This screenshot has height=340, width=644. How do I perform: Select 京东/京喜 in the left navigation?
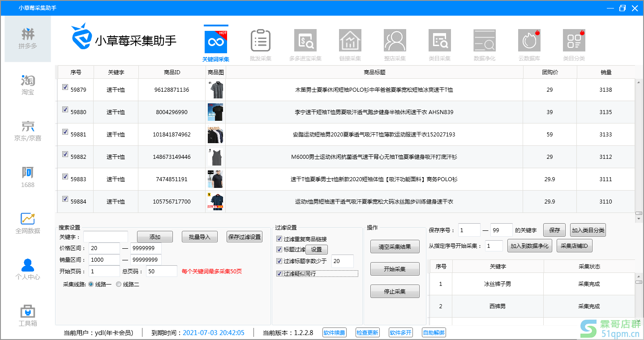[x=27, y=130]
